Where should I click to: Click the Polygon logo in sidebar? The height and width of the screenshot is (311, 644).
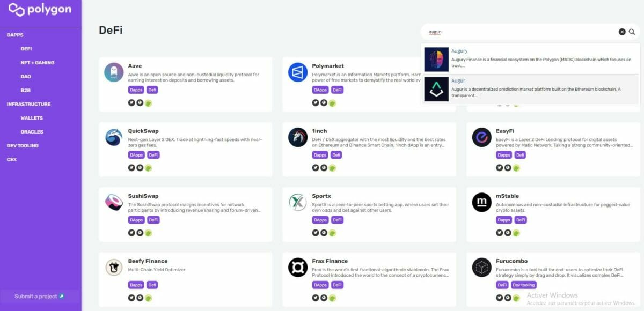tap(40, 10)
